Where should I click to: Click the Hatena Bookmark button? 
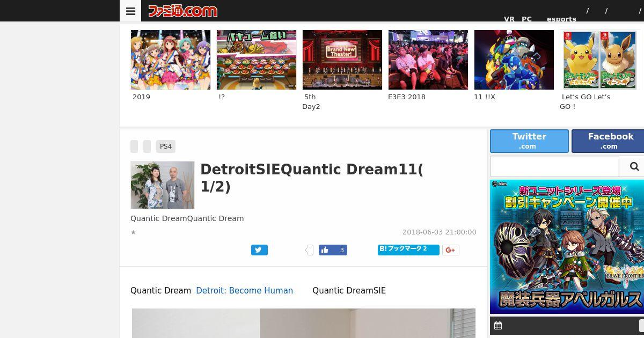(408, 249)
